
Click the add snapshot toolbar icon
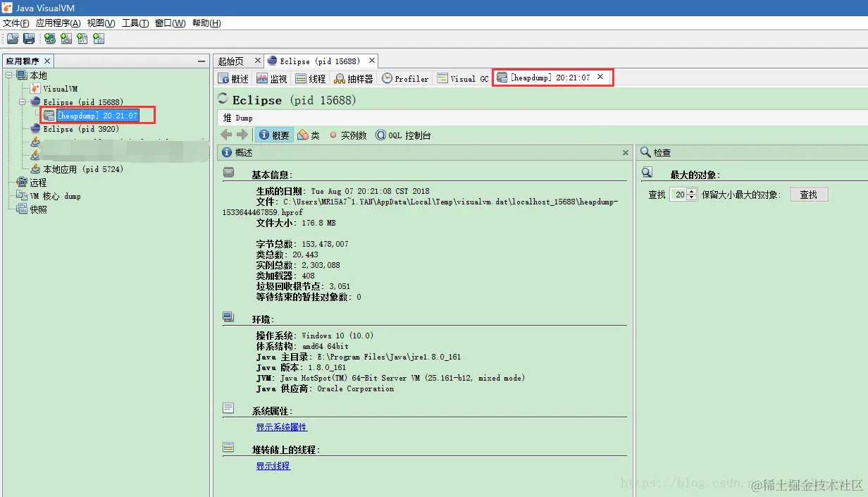(x=99, y=39)
